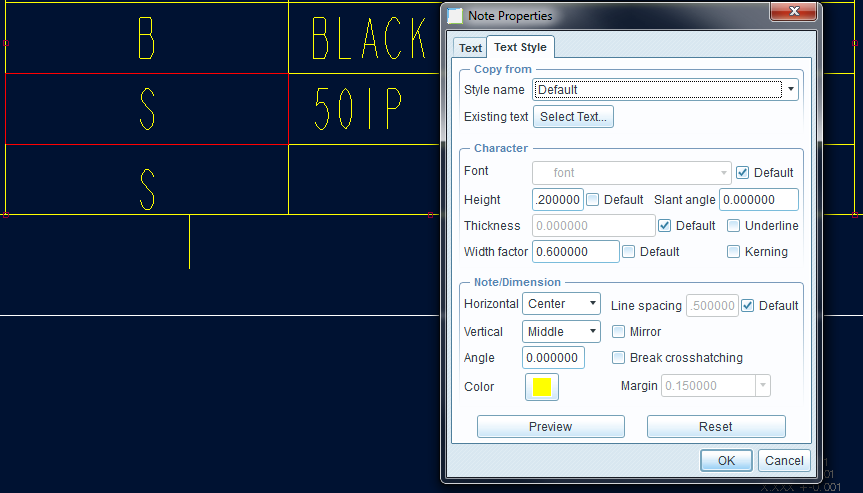Viewport: 863px width, 493px height.
Task: Select the highlighted S table cell
Action: tap(147, 109)
